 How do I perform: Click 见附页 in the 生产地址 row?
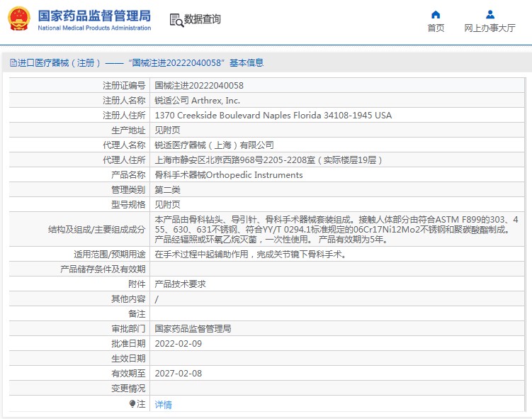[168, 130]
